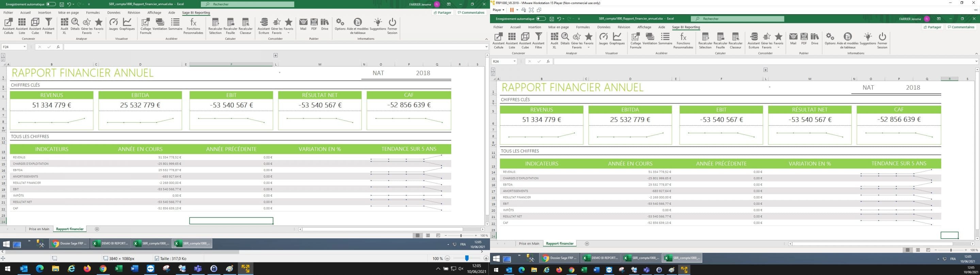Click Audit XL in the left Excel ribbon

coord(64,26)
